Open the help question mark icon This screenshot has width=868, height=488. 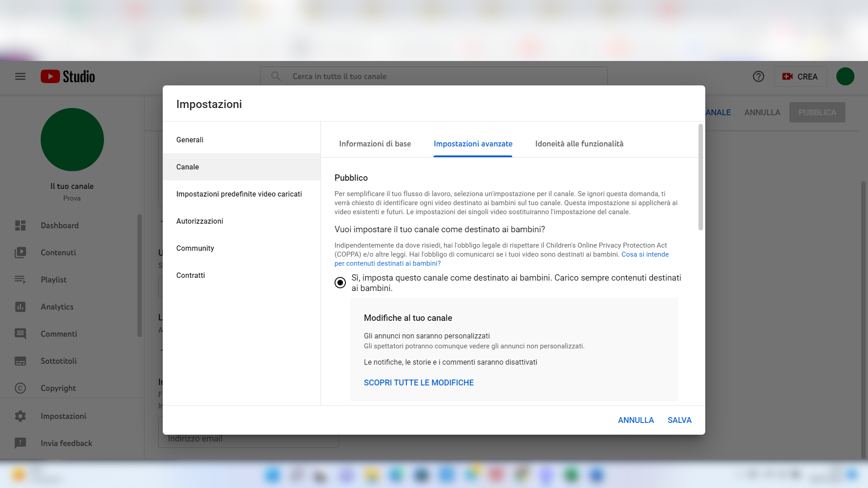click(x=758, y=76)
